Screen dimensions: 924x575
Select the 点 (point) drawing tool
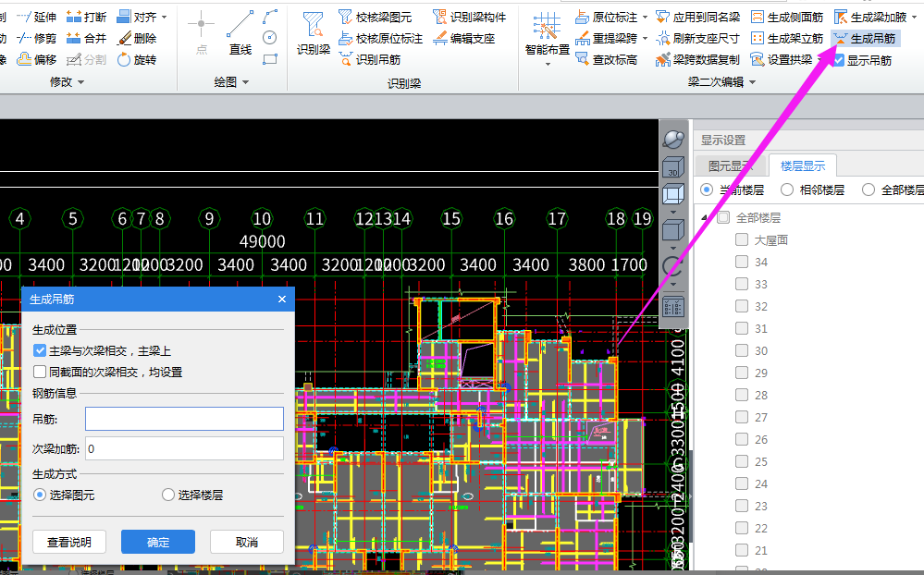pyautogui.click(x=201, y=33)
